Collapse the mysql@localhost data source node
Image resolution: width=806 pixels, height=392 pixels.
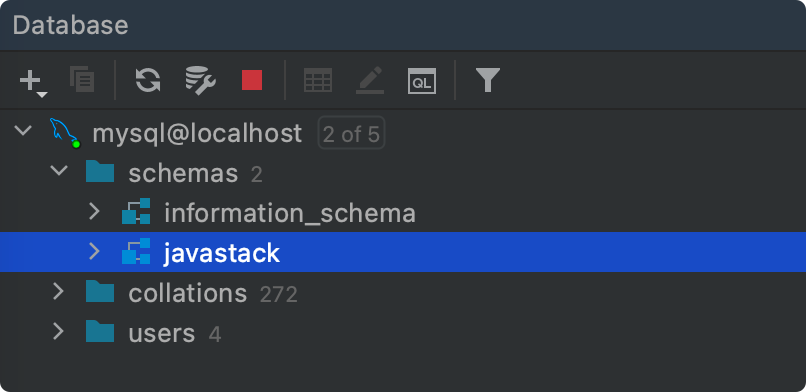point(23,130)
